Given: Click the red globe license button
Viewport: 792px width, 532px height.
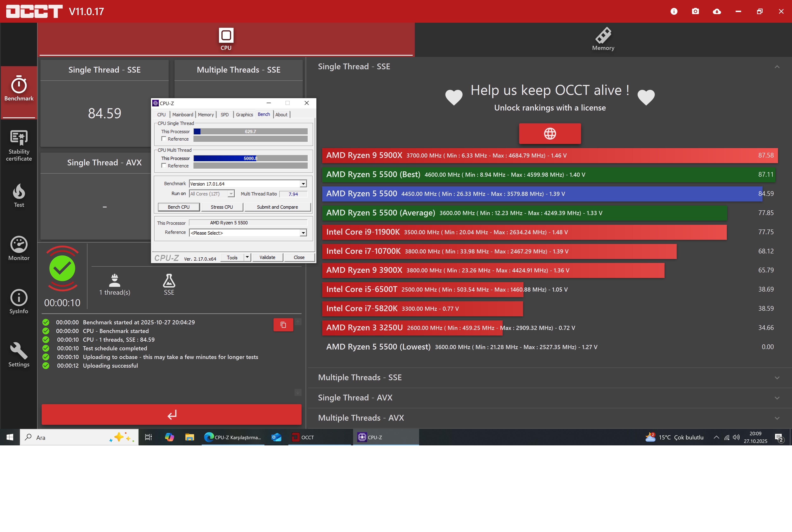Looking at the screenshot, I should tap(550, 134).
